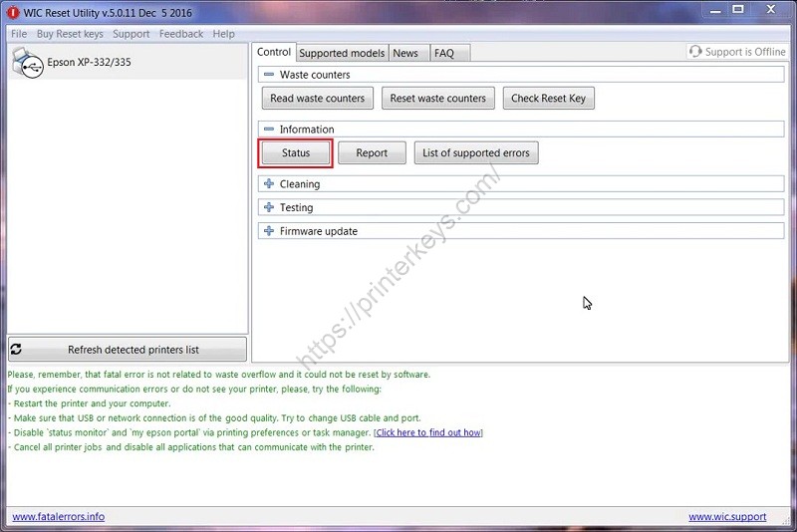Open the Help menu
797x532 pixels.
click(x=223, y=34)
